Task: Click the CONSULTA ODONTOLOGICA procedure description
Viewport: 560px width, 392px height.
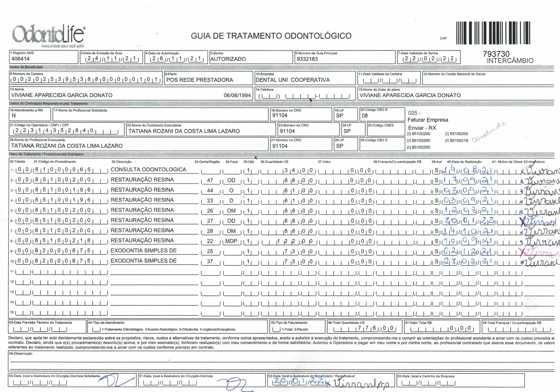Action: (x=148, y=170)
